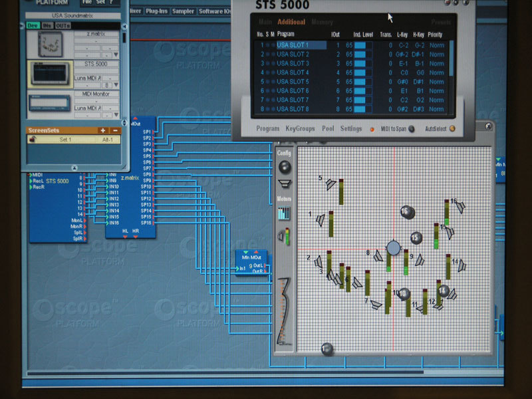Expand the STS 5000 device dropdown arrow

(116, 85)
